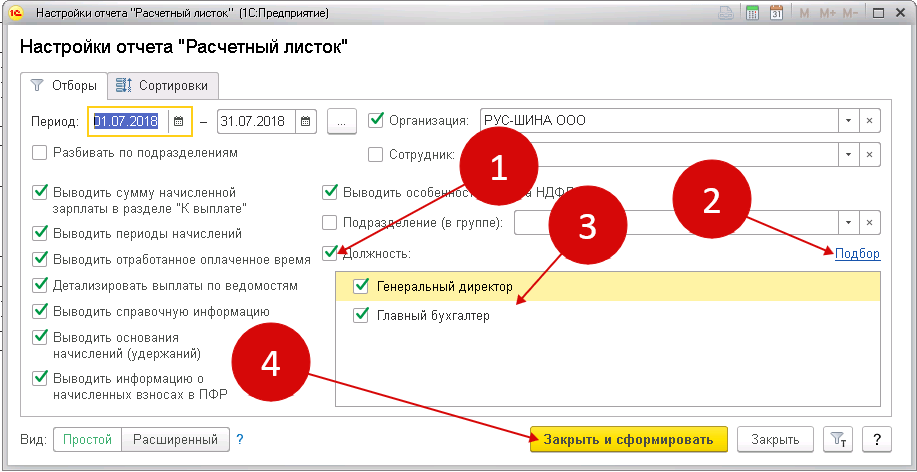This screenshot has height=472, width=917.
Task: Clear the Сотрудник field with the X button
Action: (870, 154)
